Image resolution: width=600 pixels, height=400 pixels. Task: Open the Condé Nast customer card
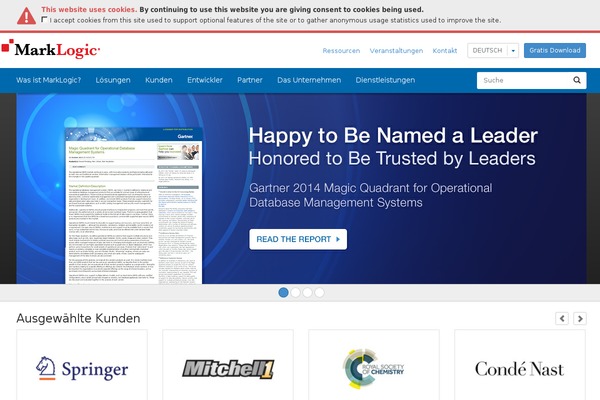pyautogui.click(x=520, y=365)
